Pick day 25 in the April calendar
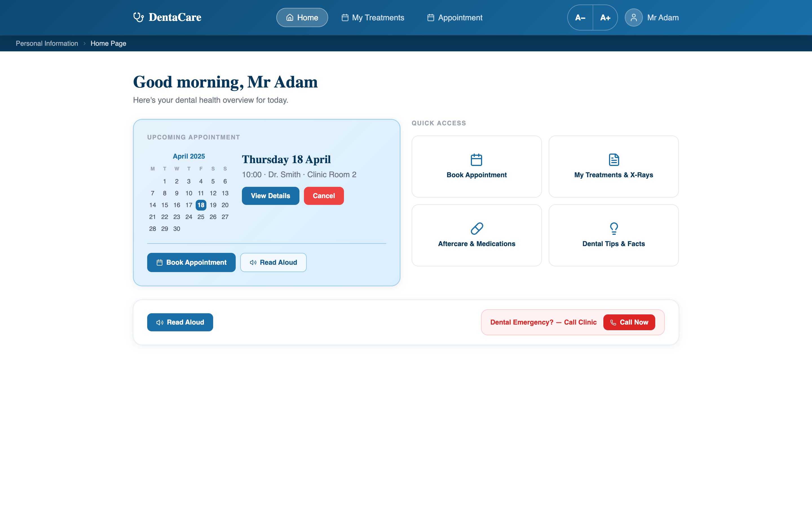Screen dimensions: 812x508 pyautogui.click(x=201, y=217)
